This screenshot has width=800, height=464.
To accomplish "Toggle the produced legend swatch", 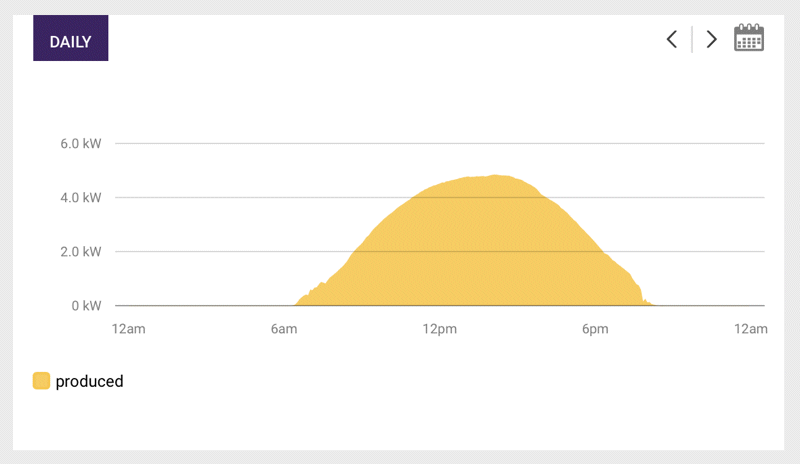I will (41, 381).
